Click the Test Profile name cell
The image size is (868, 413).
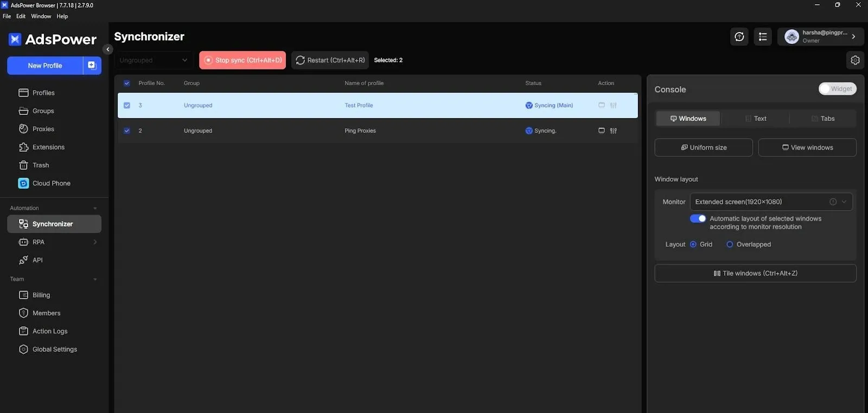(x=359, y=105)
